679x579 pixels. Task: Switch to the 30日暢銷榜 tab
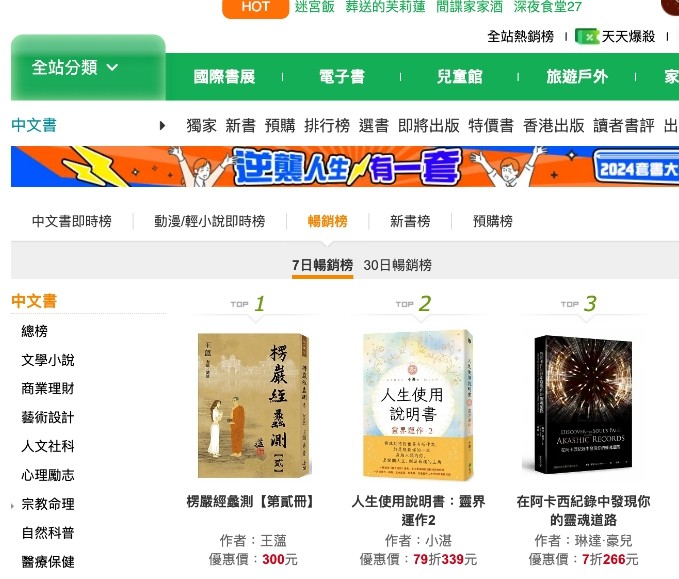[x=398, y=265]
